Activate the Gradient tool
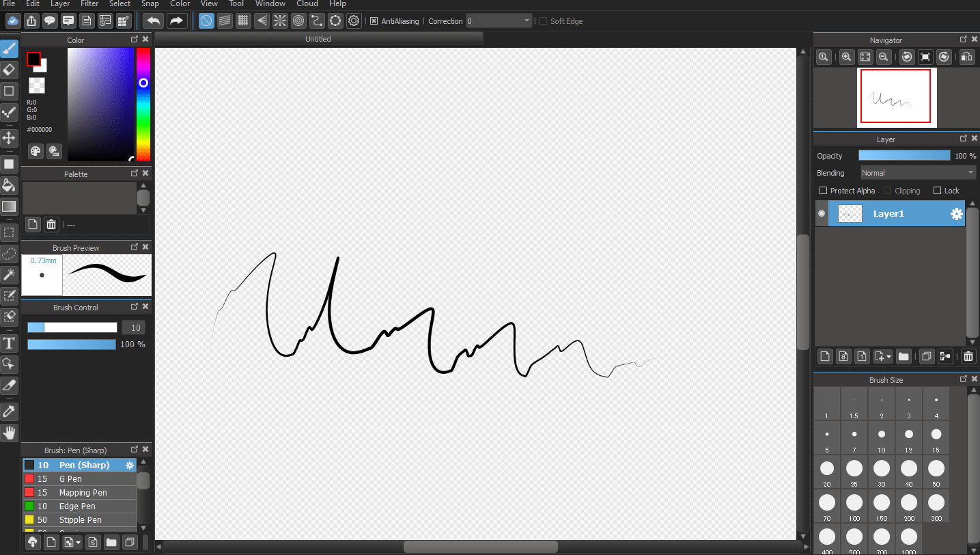This screenshot has width=980, height=555. click(9, 206)
